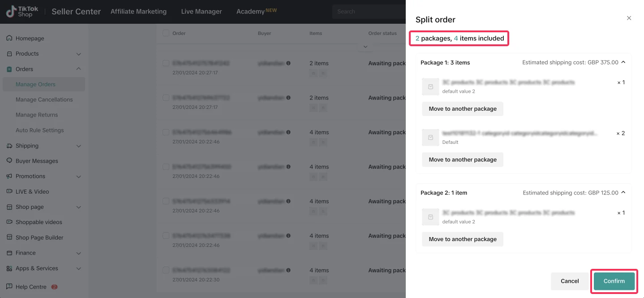Tick the third 20:22:46 order checkbox
The width and height of the screenshot is (644, 298).
tap(166, 201)
